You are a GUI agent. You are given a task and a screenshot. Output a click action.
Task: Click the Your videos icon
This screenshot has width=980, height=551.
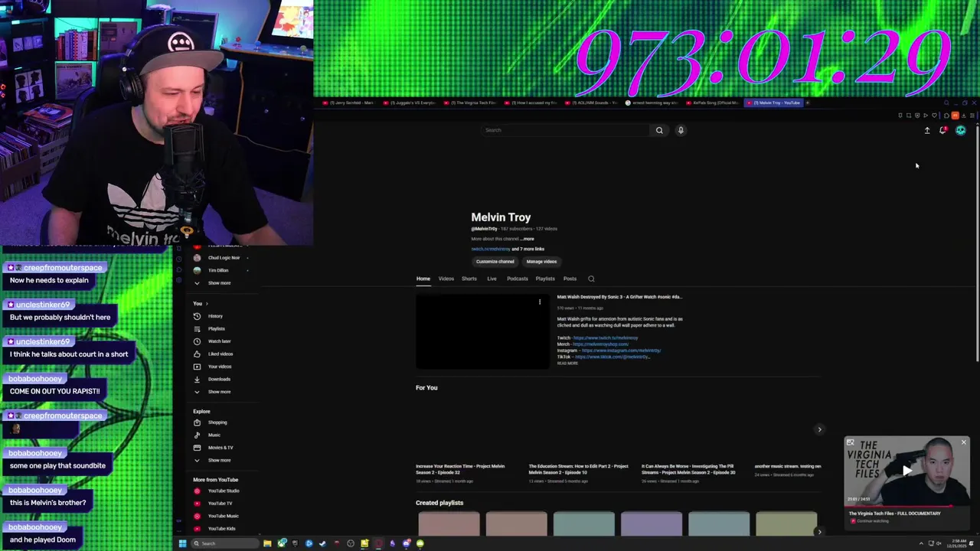[x=197, y=367]
